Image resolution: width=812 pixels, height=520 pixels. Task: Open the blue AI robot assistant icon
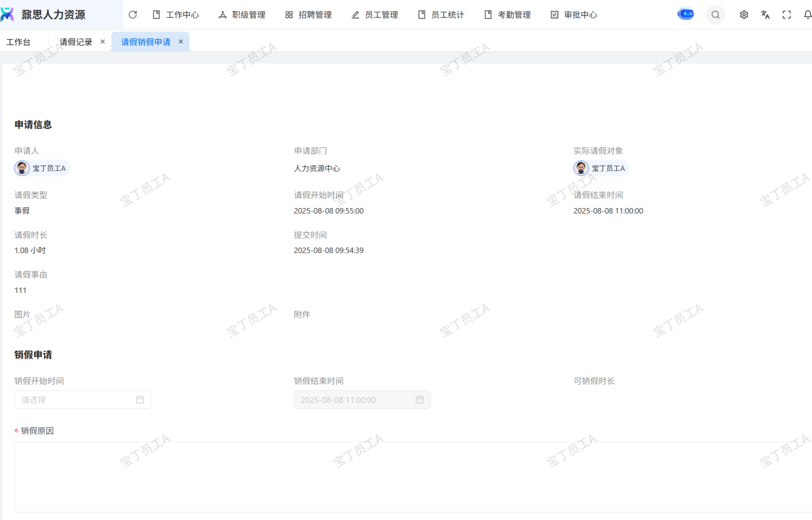click(686, 14)
